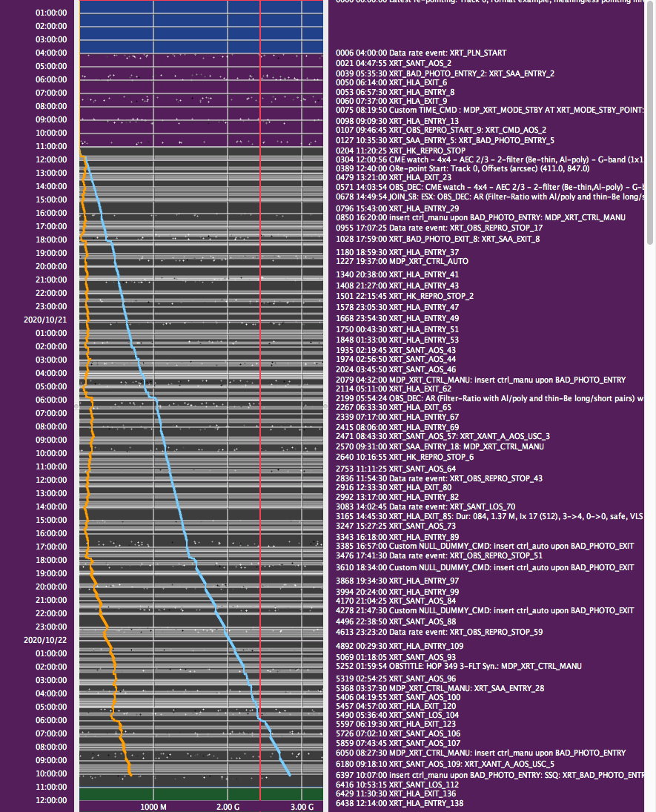Viewport: 656px width, 812px height.
Task: Click event 3165 XRT_HLA_EXIT_85 entry
Action: [x=489, y=515]
